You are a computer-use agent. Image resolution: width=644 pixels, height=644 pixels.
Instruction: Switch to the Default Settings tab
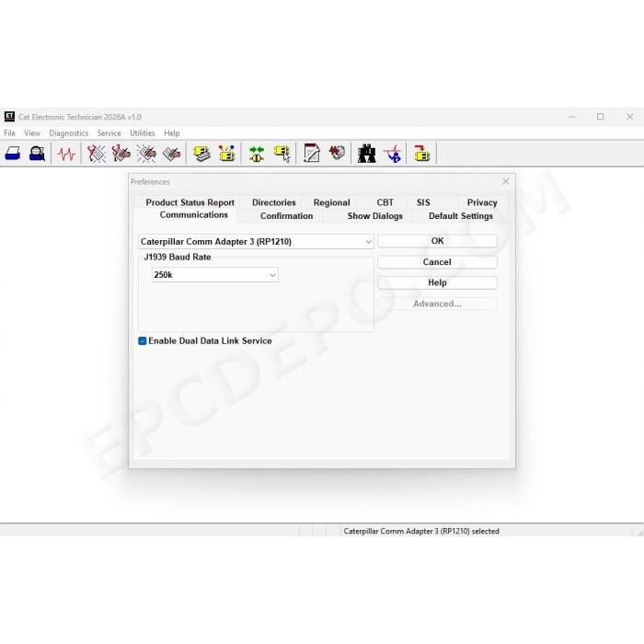461,216
